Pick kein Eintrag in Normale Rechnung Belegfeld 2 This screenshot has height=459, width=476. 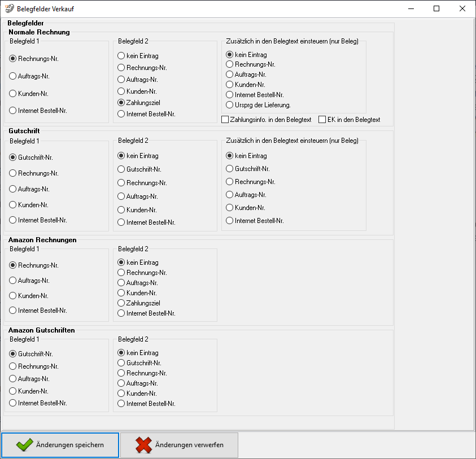[x=121, y=56]
